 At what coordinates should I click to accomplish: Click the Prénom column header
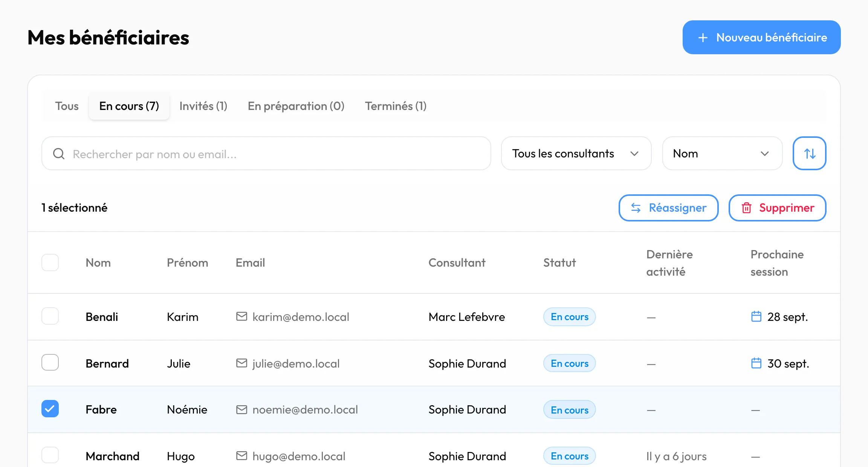(x=187, y=262)
